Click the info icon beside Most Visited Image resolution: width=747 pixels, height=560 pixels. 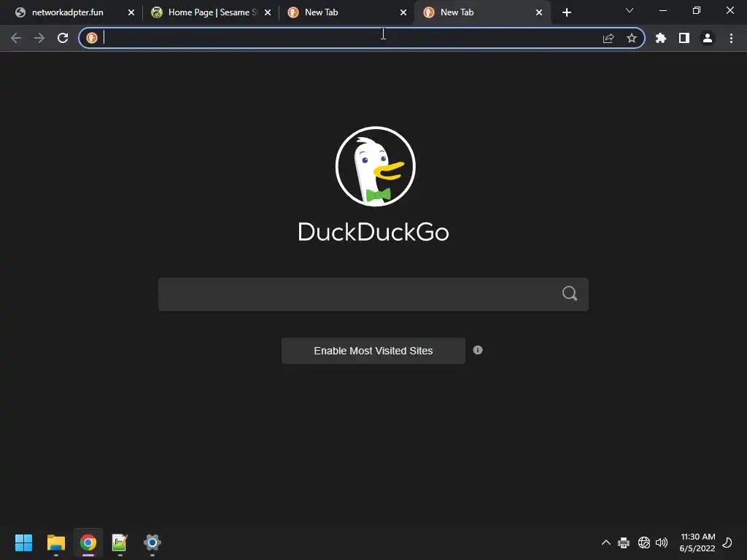[478, 350]
